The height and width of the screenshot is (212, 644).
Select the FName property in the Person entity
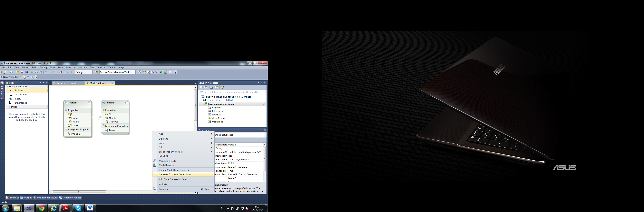[x=73, y=118]
